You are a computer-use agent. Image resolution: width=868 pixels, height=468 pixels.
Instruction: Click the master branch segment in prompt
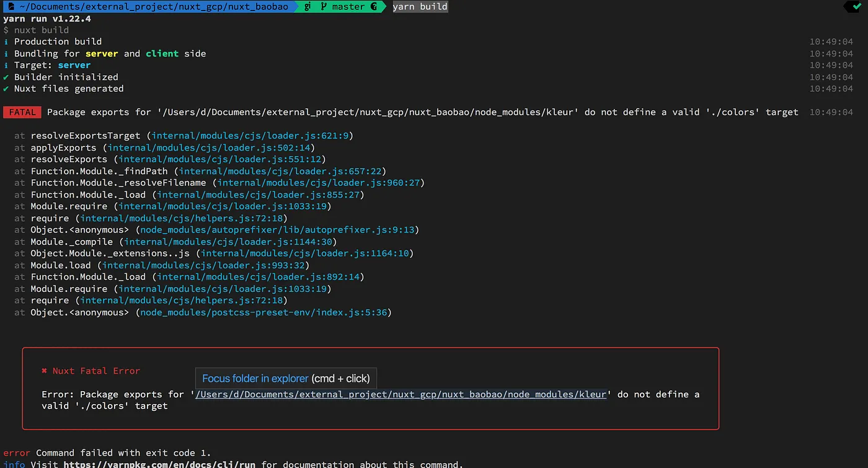pos(348,7)
